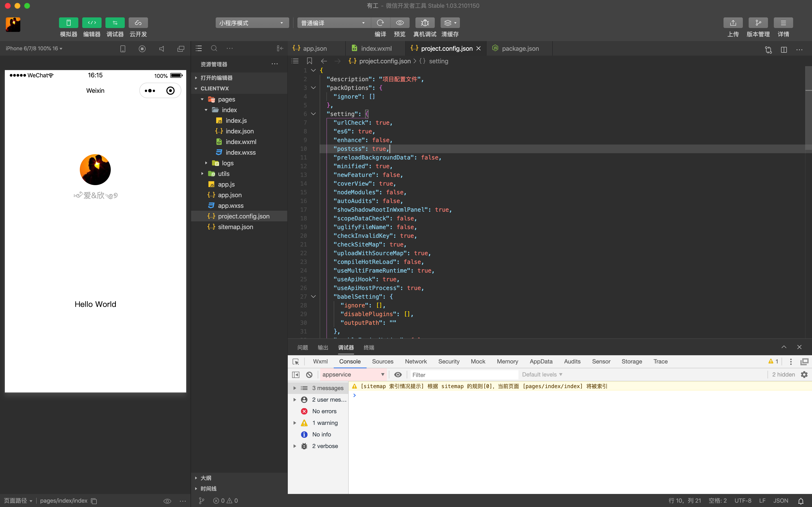Switch to the Network debugger tab
The image size is (812, 507).
coord(416,362)
